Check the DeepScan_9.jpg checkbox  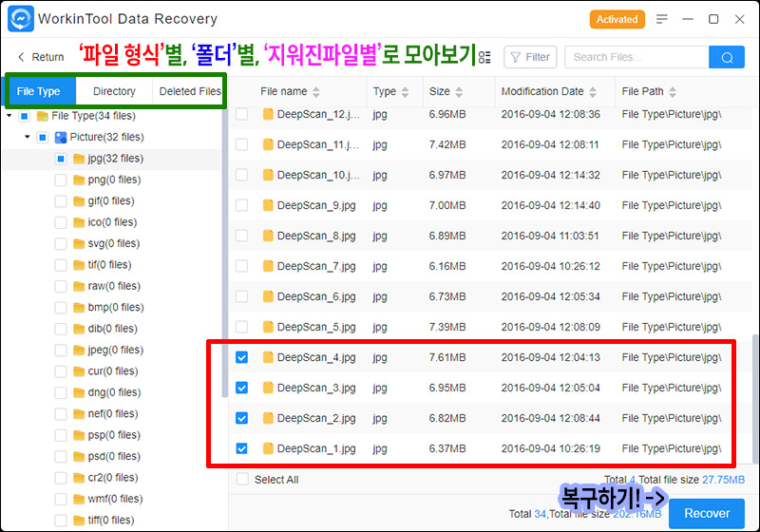(242, 205)
